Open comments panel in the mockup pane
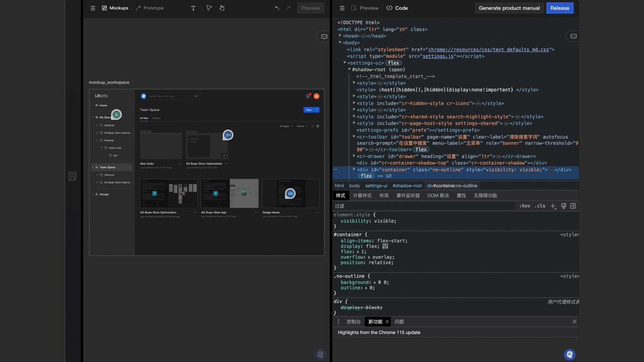The width and height of the screenshot is (644, 362). tap(324, 36)
